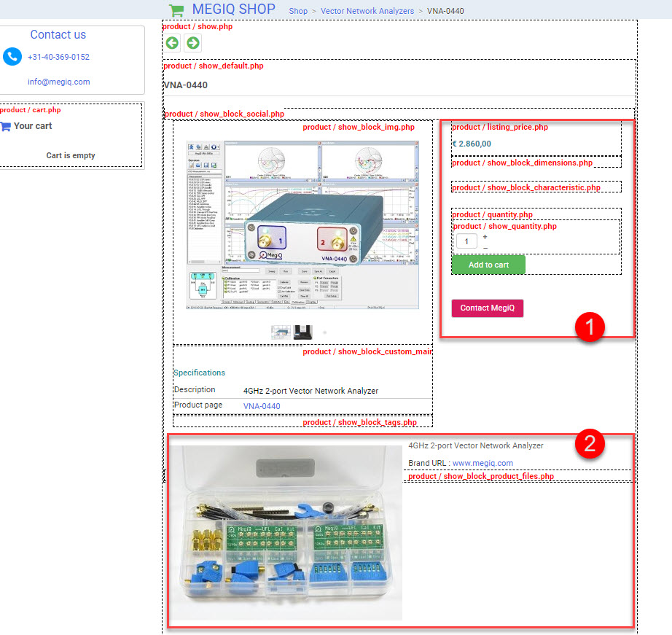Click the quantity input field
This screenshot has width=672, height=635.
click(466, 241)
